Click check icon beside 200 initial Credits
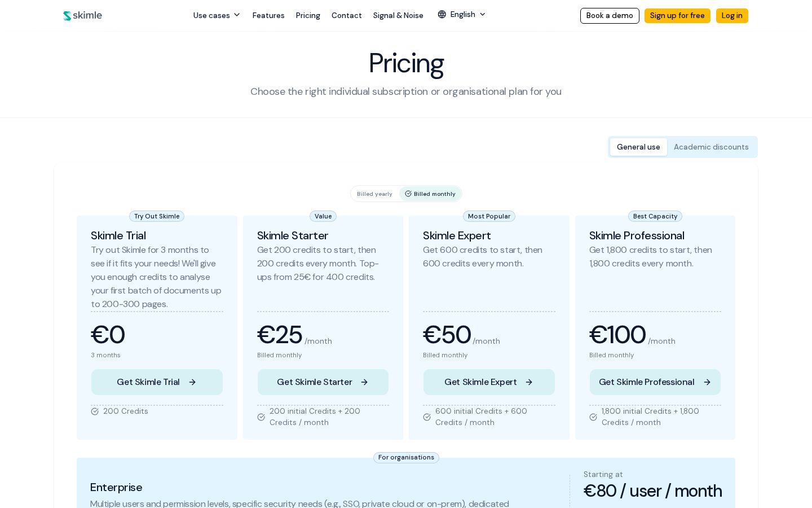812x508 pixels. click(x=261, y=417)
